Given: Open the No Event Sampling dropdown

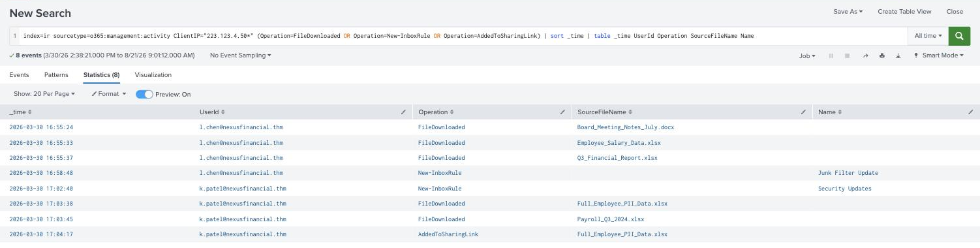Looking at the screenshot, I should pyautogui.click(x=240, y=55).
